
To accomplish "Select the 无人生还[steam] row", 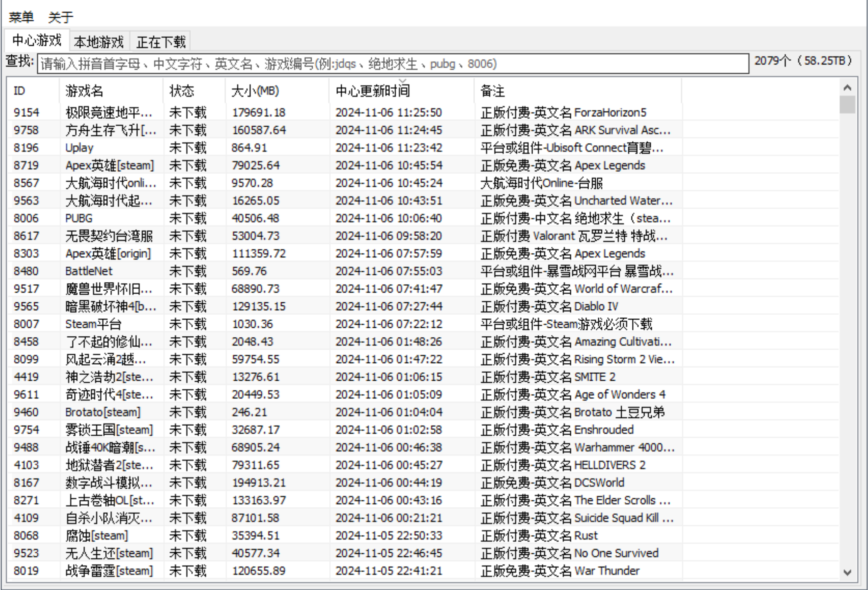I will (423, 553).
